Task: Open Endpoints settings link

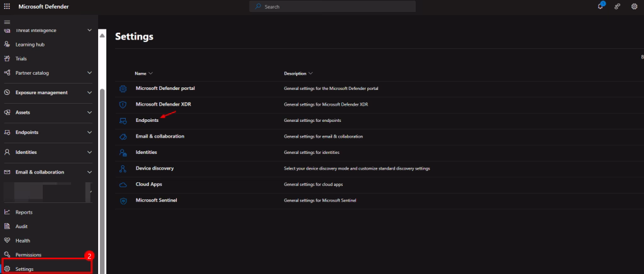Action: tap(147, 120)
